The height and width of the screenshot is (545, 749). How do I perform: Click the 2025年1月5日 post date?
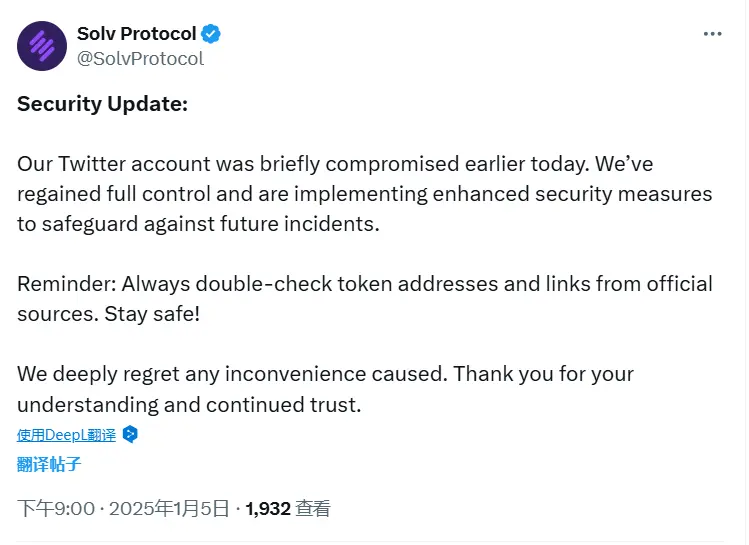pos(169,509)
